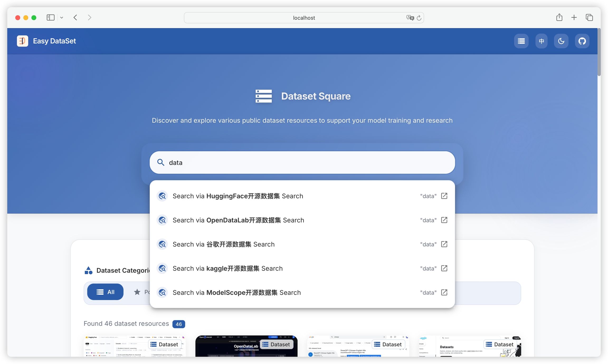Select the All category tab

[105, 292]
